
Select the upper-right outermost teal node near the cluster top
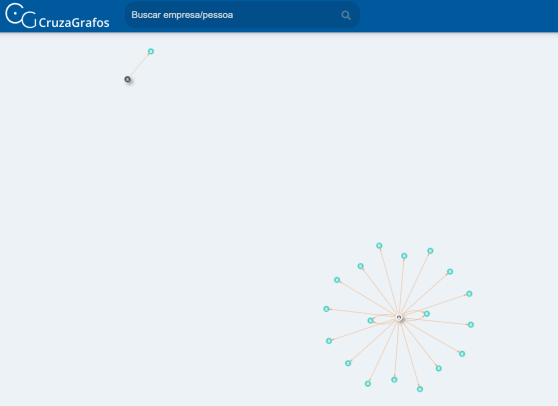click(430, 251)
